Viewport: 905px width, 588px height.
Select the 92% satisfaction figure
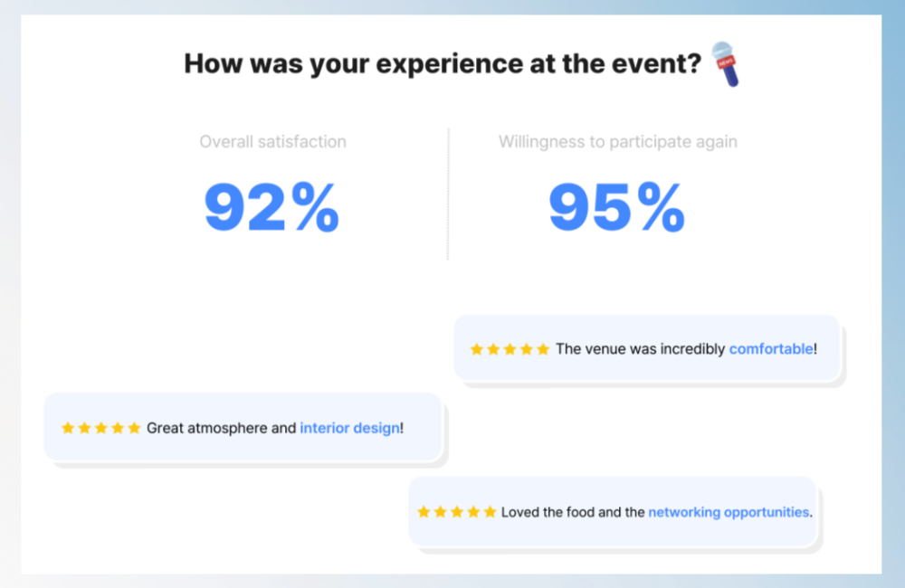(x=271, y=208)
